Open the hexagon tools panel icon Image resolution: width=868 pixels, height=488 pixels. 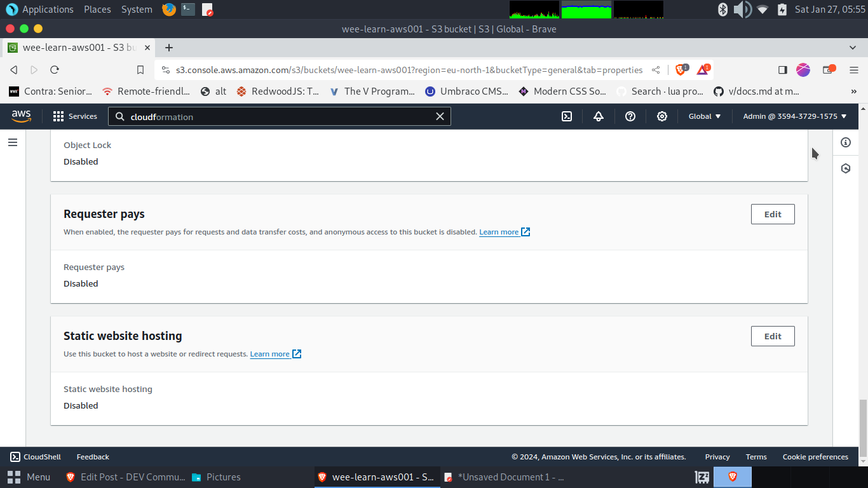[846, 168]
